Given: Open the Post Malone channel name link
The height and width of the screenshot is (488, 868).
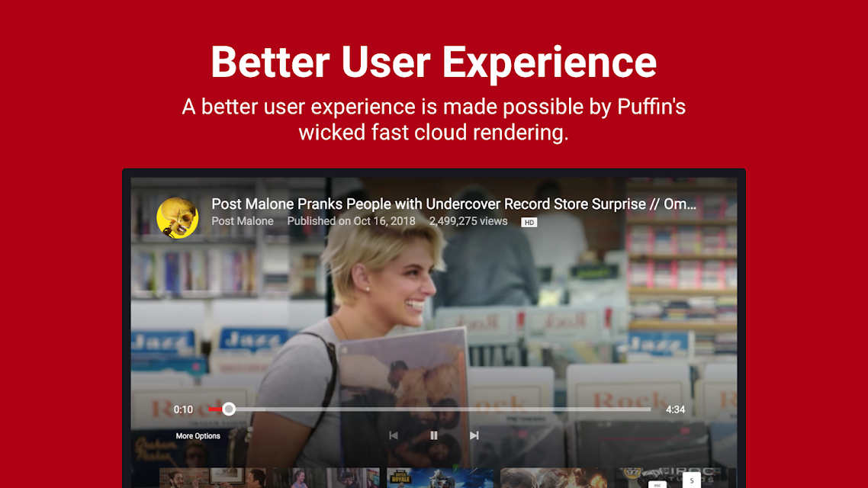Looking at the screenshot, I should 243,221.
